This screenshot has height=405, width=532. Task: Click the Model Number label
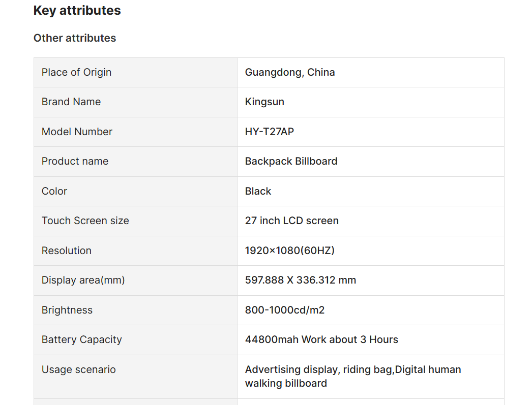tap(77, 132)
